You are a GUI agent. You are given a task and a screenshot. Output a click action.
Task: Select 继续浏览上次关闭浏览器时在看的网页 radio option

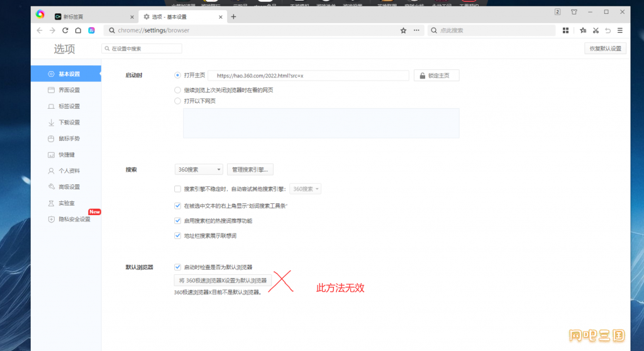177,90
